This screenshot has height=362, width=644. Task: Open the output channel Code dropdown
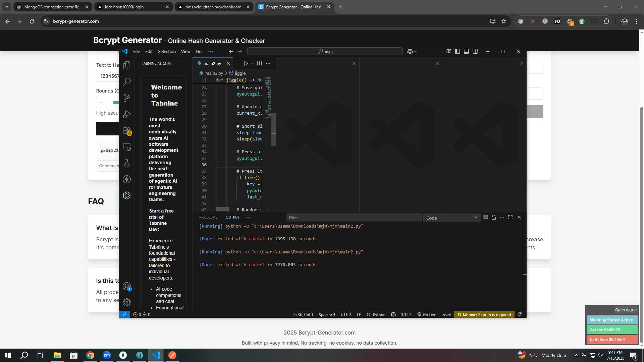[452, 218]
